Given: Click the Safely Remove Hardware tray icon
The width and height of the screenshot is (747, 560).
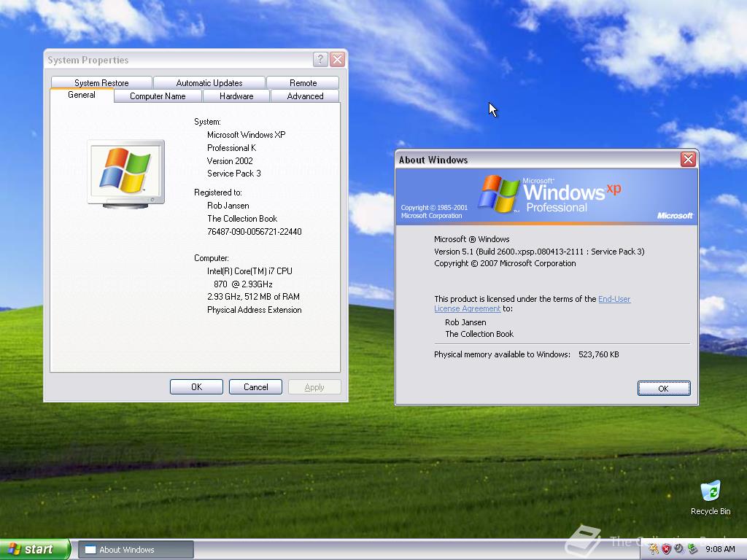Looking at the screenshot, I should click(692, 549).
